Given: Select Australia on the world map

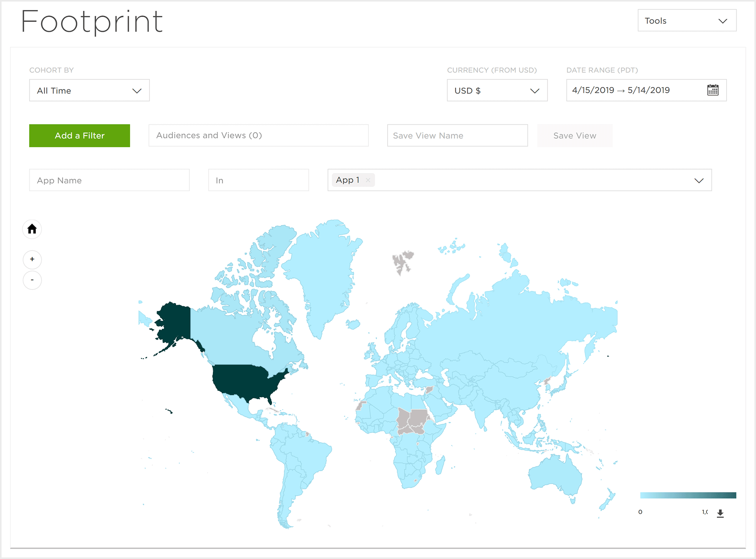Looking at the screenshot, I should 554,476.
